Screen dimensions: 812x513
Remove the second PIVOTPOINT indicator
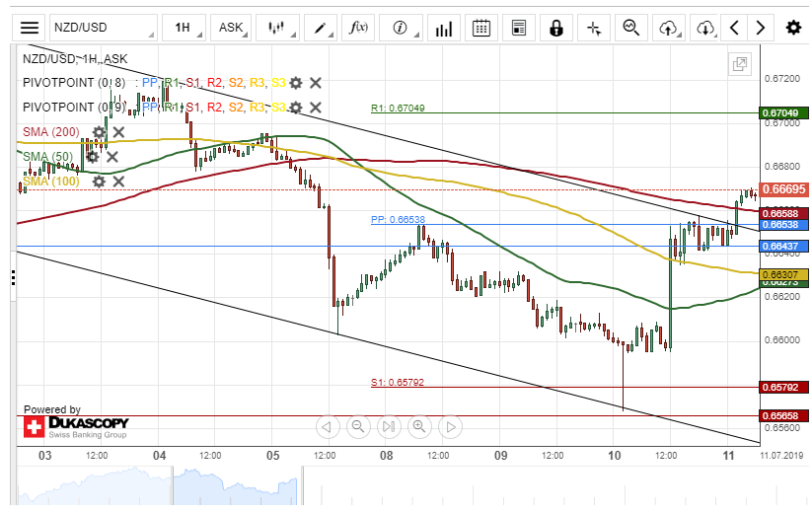316,108
